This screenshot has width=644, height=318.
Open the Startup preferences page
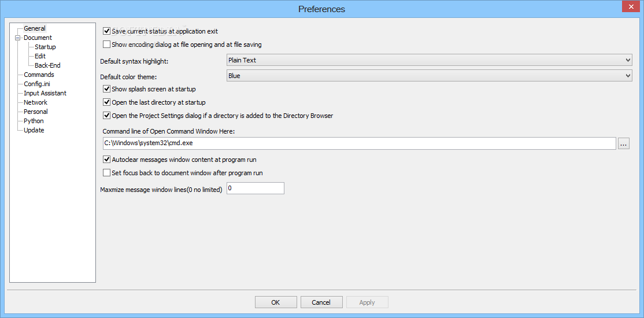(45, 47)
